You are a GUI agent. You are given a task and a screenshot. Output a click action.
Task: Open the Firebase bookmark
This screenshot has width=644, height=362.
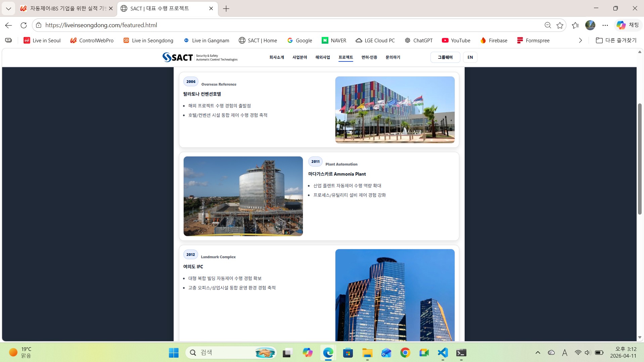(493, 40)
